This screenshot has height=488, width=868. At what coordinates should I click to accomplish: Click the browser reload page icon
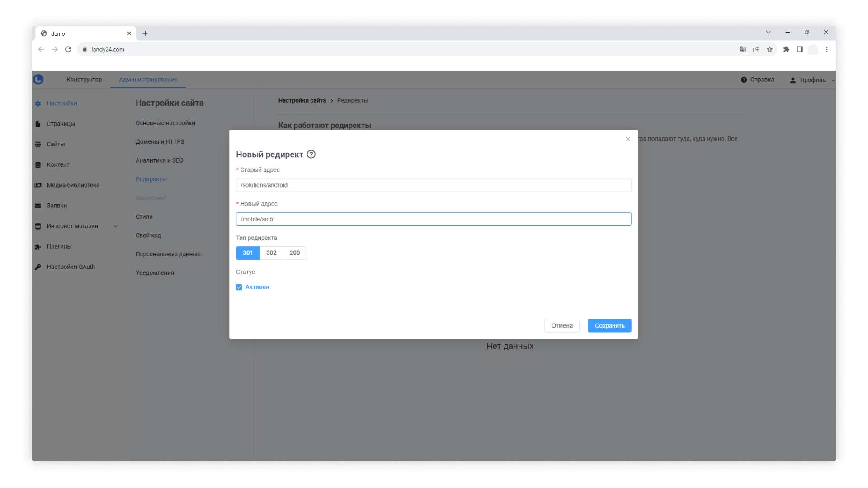click(x=68, y=49)
